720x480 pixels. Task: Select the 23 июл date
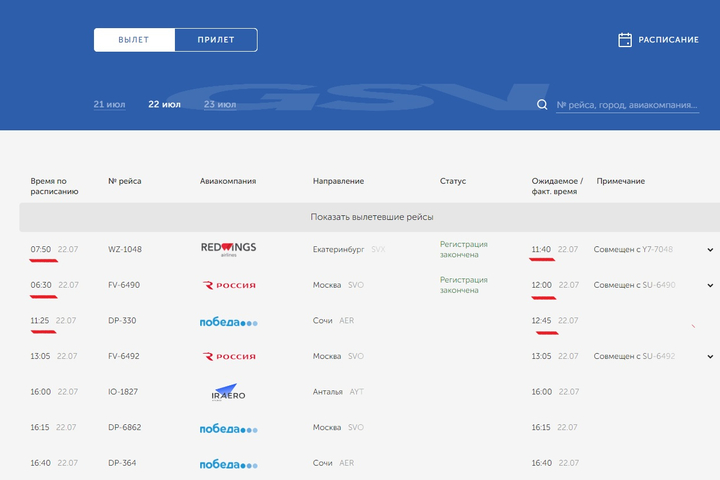(220, 104)
